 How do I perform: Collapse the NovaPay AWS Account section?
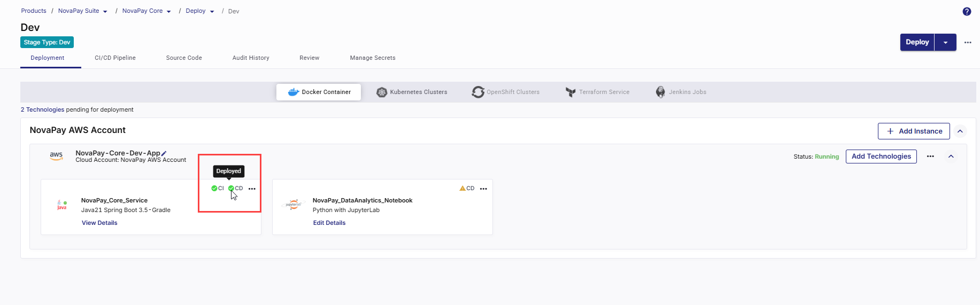click(x=960, y=131)
